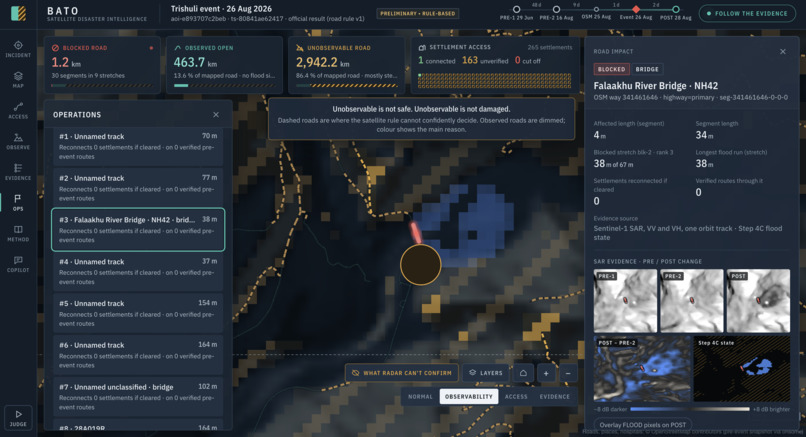This screenshot has height=437, width=806.
Task: Click the red blocked road segment on map
Action: pyautogui.click(x=416, y=232)
